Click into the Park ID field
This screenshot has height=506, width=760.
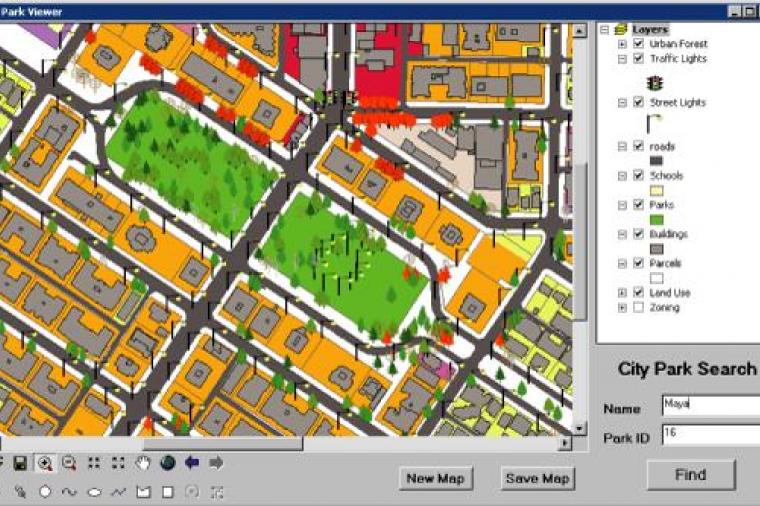tap(710, 435)
